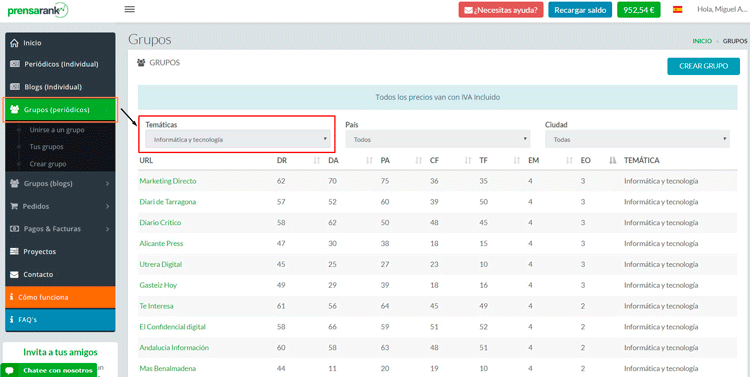The image size is (750, 377).
Task: Open the Andalucía Información link
Action: point(174,347)
